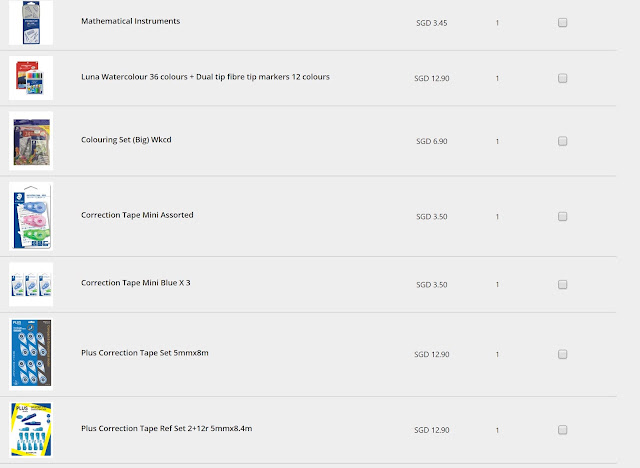Select checkbox for Luna Watercolour set
The height and width of the screenshot is (468, 640).
(562, 78)
